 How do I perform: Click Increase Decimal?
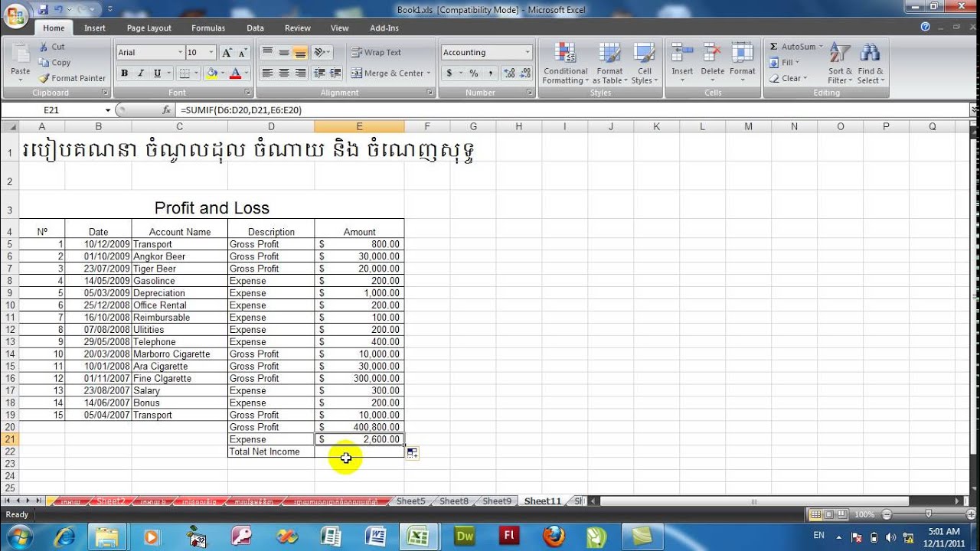coord(509,73)
